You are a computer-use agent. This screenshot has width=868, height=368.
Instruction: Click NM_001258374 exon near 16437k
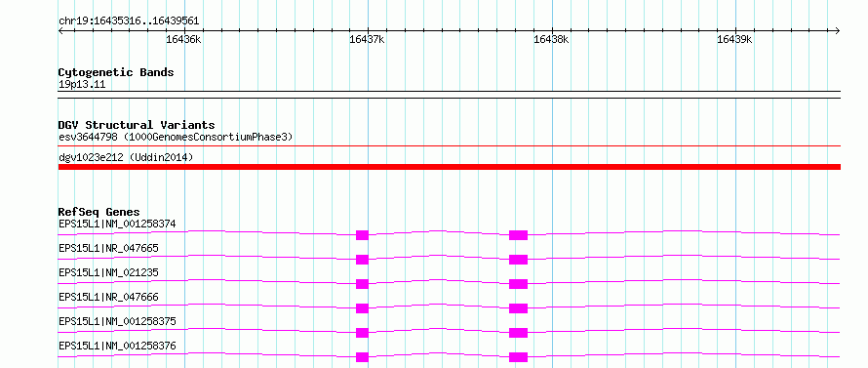(x=362, y=235)
